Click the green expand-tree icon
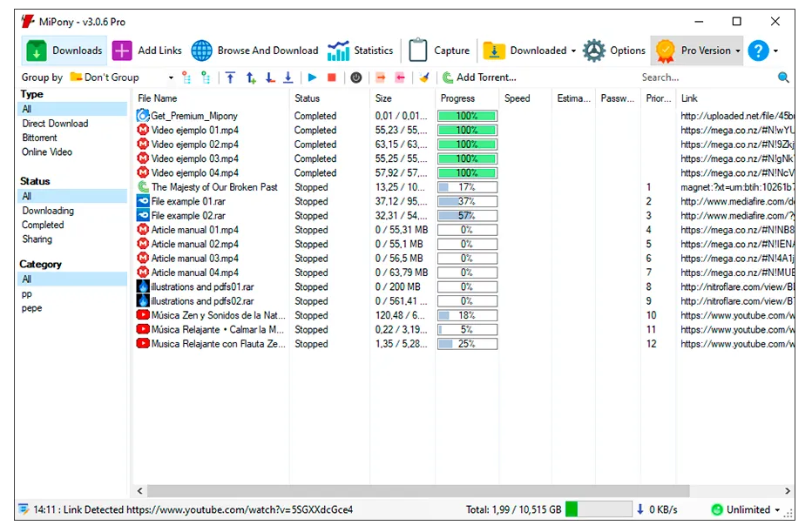This screenshot has width=812, height=532. coord(206,77)
